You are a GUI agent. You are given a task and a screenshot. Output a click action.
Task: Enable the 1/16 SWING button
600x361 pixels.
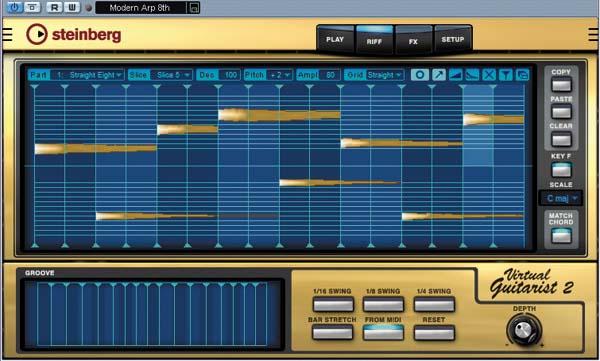333,305
